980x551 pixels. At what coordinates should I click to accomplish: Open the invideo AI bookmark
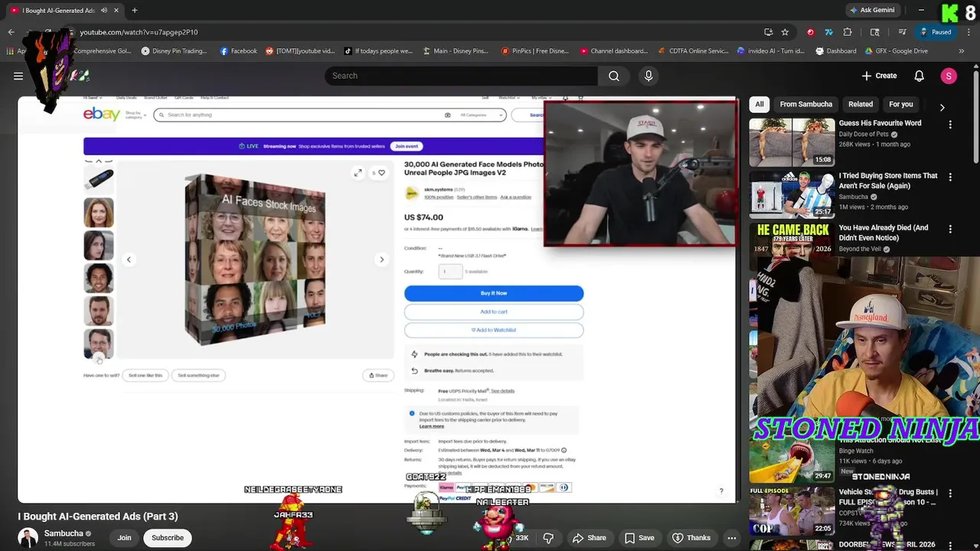[x=770, y=51]
